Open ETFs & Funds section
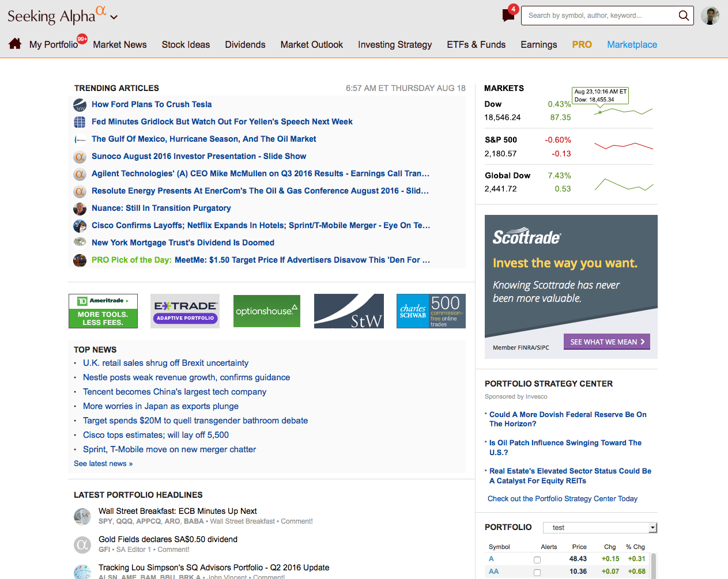The width and height of the screenshot is (728, 579). (476, 44)
